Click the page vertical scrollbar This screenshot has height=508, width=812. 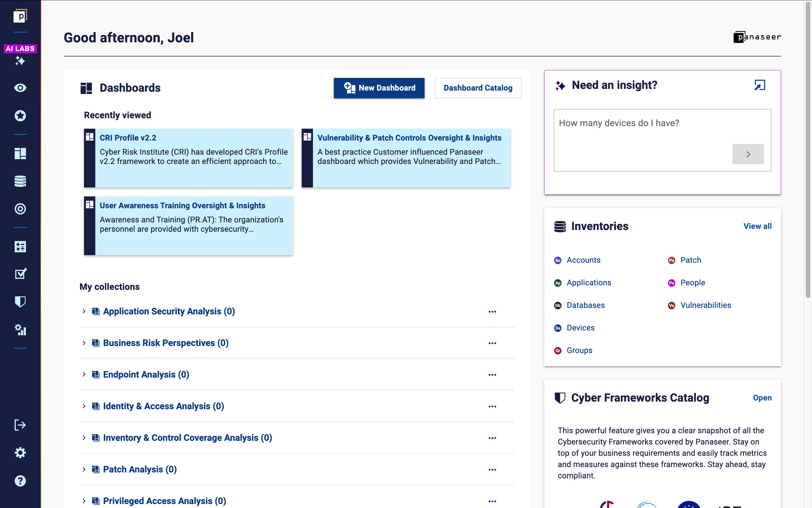(x=808, y=150)
